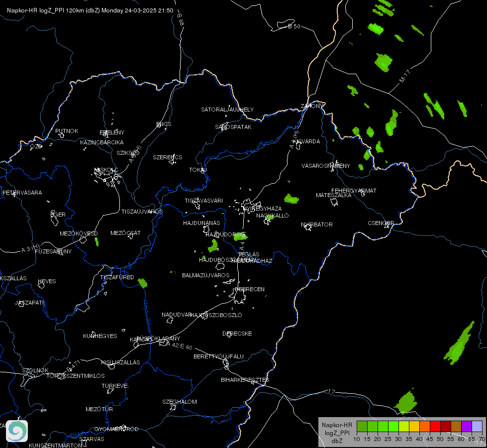Viewport: 487px width, 448px height.
Task: Click the MEZŐKÖVESD label
Action: click(x=79, y=233)
